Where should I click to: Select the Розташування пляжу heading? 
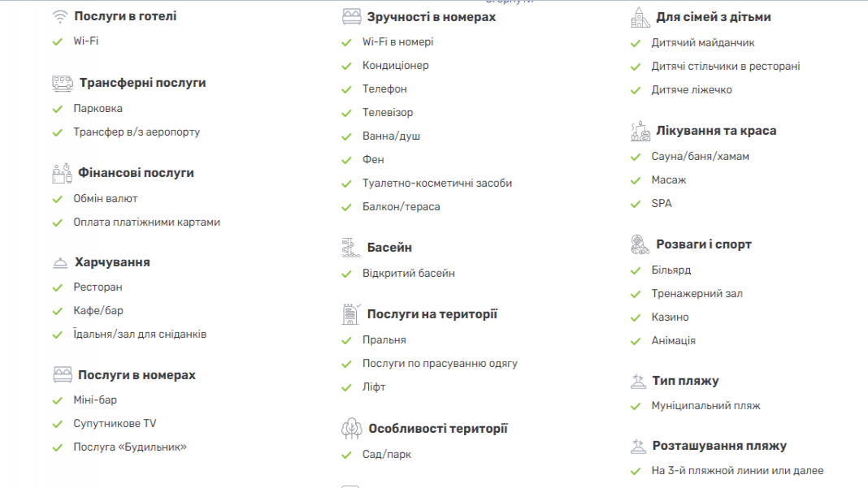pyautogui.click(x=719, y=446)
